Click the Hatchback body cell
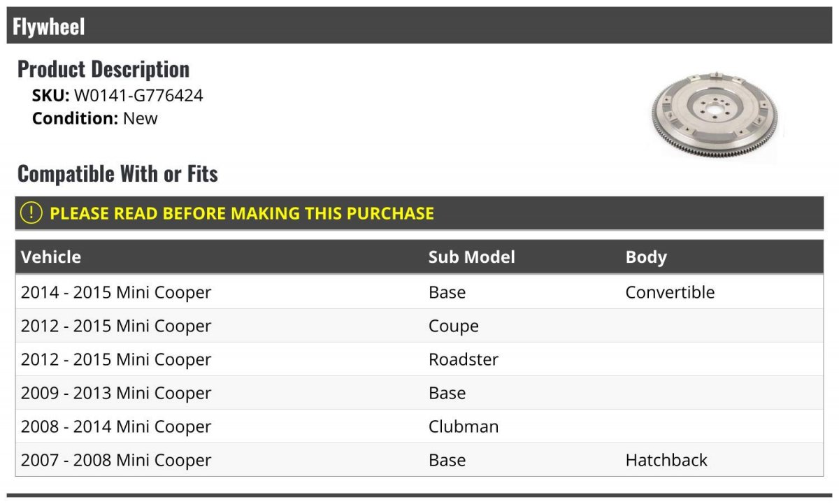Viewport: 839px width, 504px height. 666,460
